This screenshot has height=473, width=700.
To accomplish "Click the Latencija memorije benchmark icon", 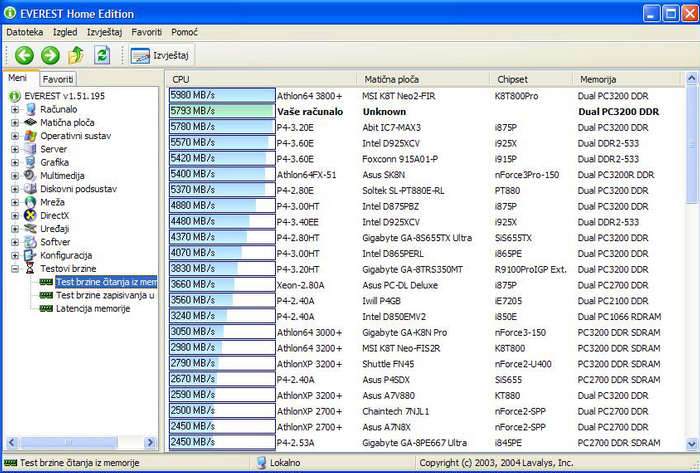I will click(x=46, y=309).
